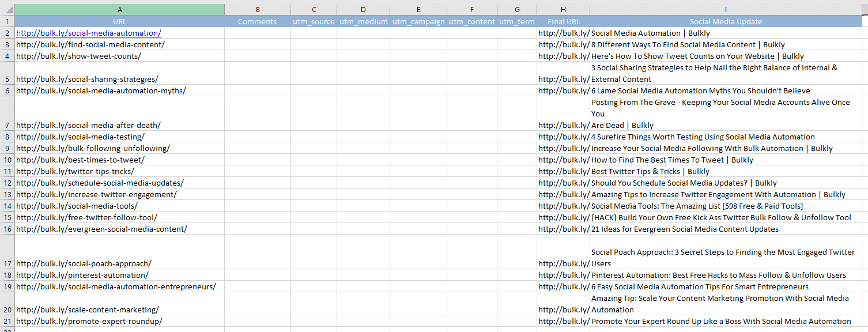The height and width of the screenshot is (332, 868).
Task: Select '3 Social Sharing Strategies' cell
Action: coord(726,73)
